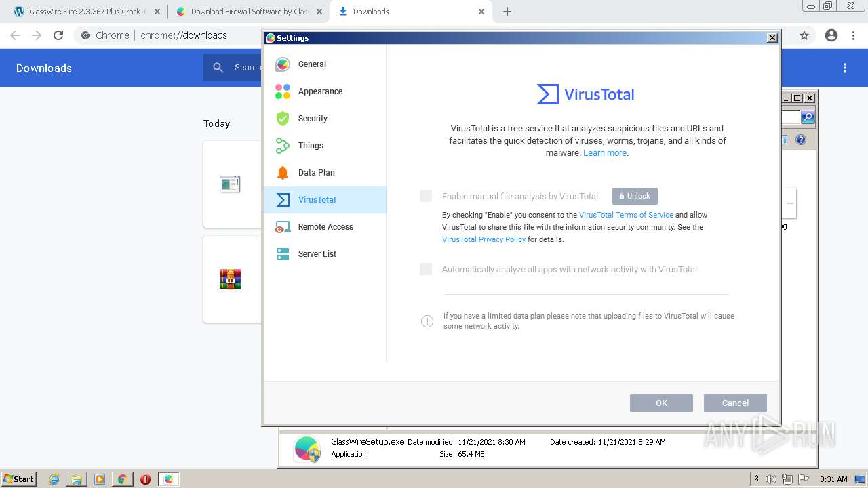Image resolution: width=868 pixels, height=488 pixels.
Task: Click the Explorer window search input box
Action: pos(791,117)
